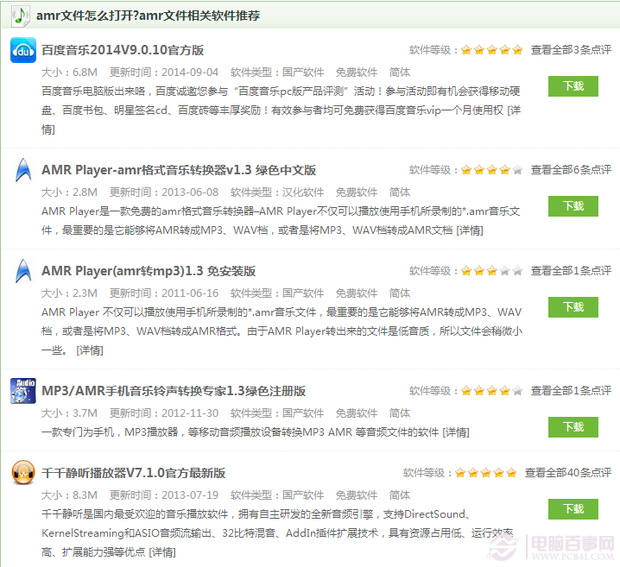Click 大小:8.3M text
The image size is (620, 567).
pos(70,495)
